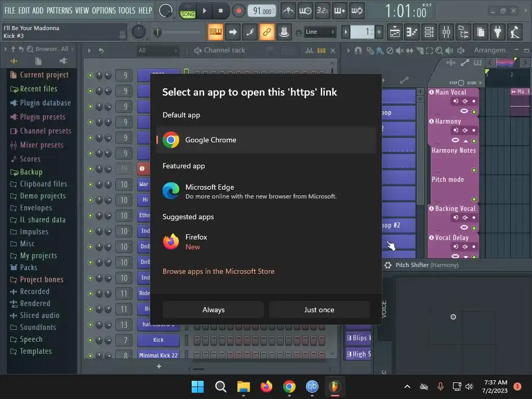Open the Mixer view icon

point(446,32)
